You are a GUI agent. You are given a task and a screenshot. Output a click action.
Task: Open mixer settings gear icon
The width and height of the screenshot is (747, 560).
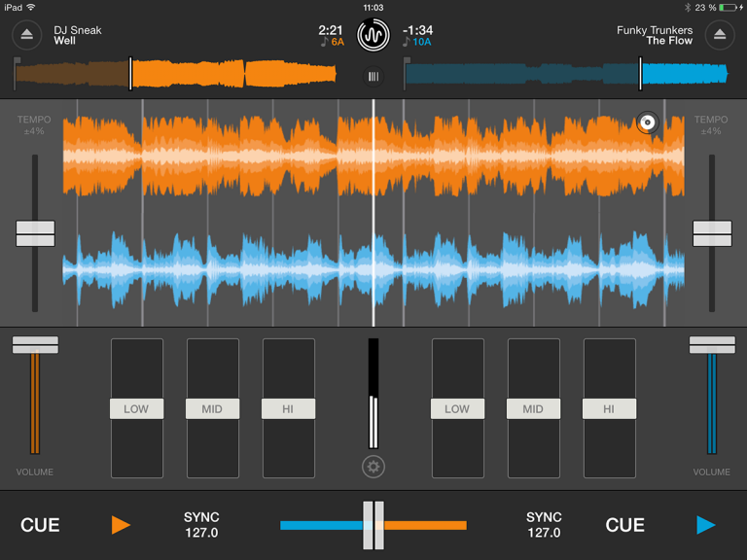tap(373, 467)
